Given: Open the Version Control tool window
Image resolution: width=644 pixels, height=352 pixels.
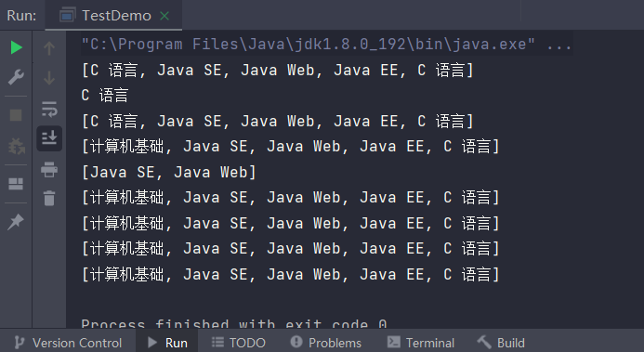Looking at the screenshot, I should click(x=68, y=343).
